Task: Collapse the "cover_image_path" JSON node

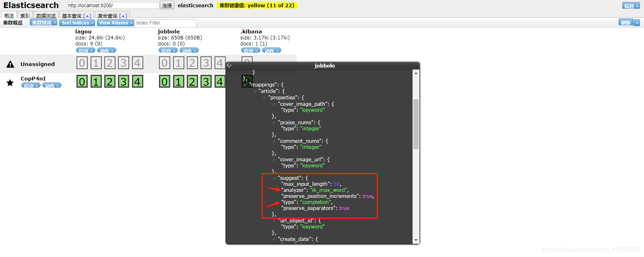Action: point(274,105)
